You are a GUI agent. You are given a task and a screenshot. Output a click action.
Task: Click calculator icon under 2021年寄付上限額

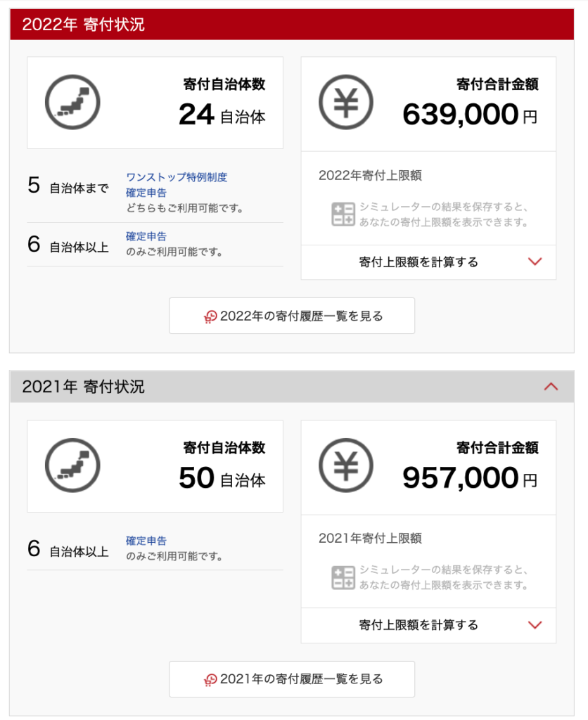pyautogui.click(x=343, y=578)
